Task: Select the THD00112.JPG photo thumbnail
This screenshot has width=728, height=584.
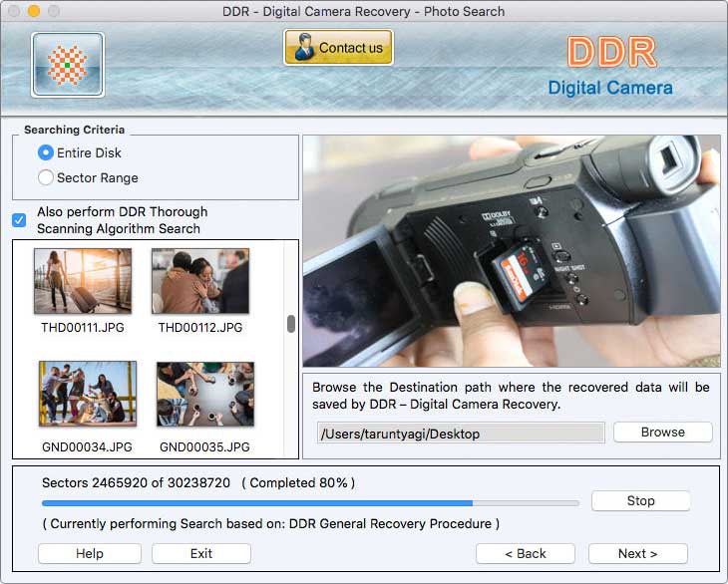Action: (x=200, y=282)
